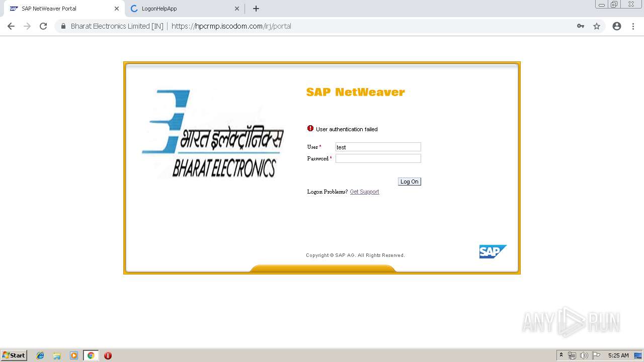Click the Show desktop tray button

pyautogui.click(x=638, y=355)
